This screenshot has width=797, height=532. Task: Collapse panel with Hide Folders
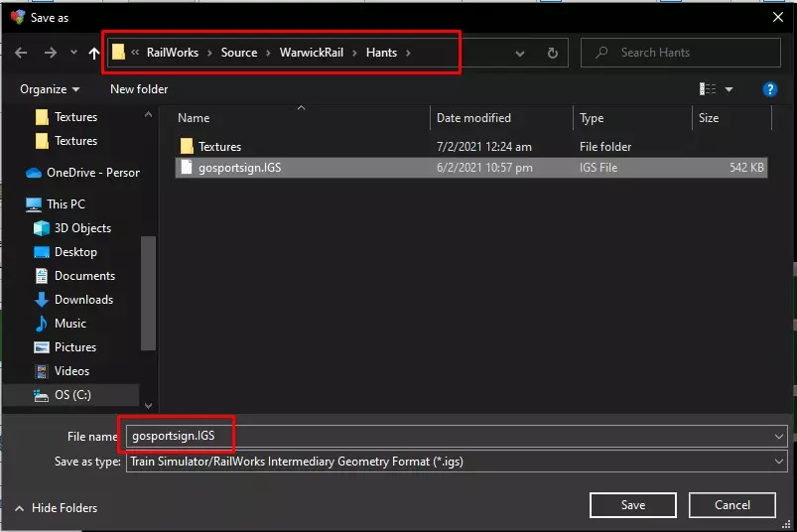coord(56,508)
